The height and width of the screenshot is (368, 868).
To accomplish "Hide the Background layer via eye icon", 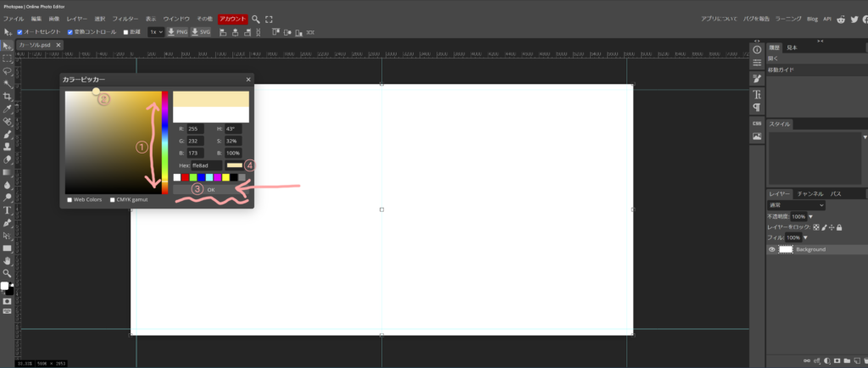I will click(771, 249).
